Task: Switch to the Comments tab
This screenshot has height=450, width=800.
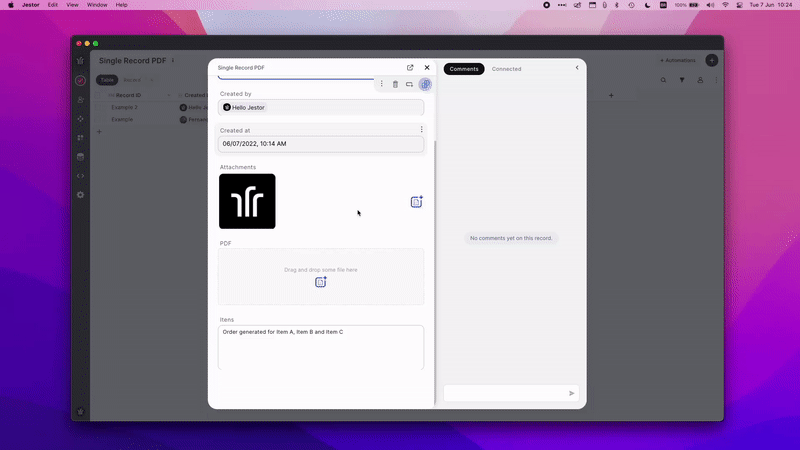Action: 464,69
